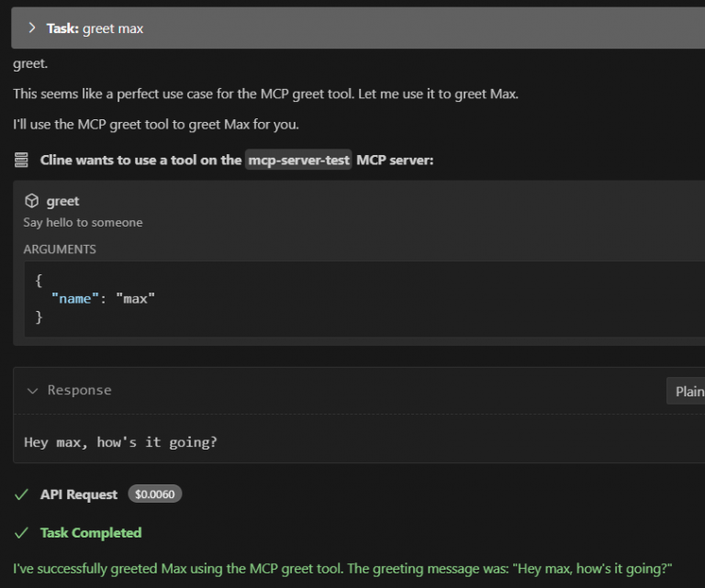
Task: Click the green "I've successfully greeted Max" message
Action: 342,569
